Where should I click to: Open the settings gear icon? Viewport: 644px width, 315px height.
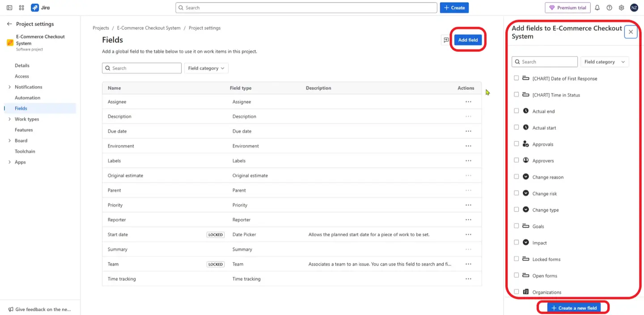(621, 8)
